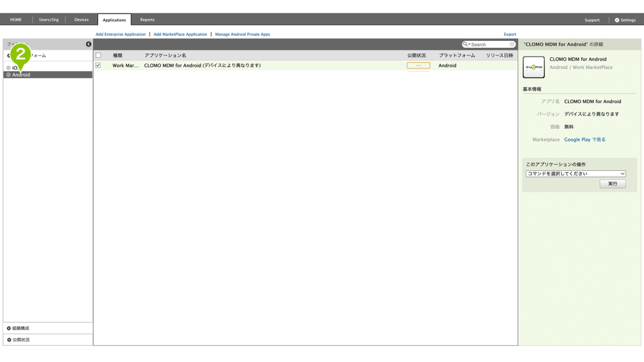Select the Applications tab
Image resolution: width=644 pixels, height=362 pixels.
click(114, 19)
